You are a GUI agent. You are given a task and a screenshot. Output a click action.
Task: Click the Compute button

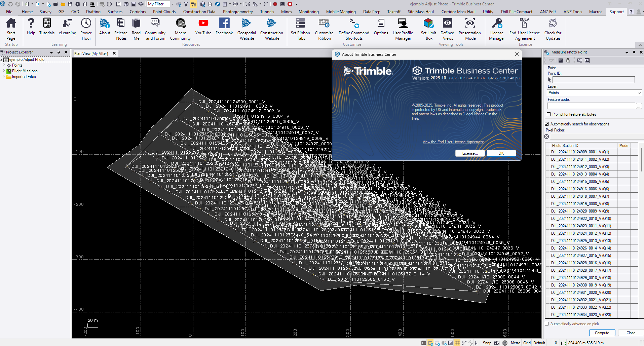click(x=602, y=333)
